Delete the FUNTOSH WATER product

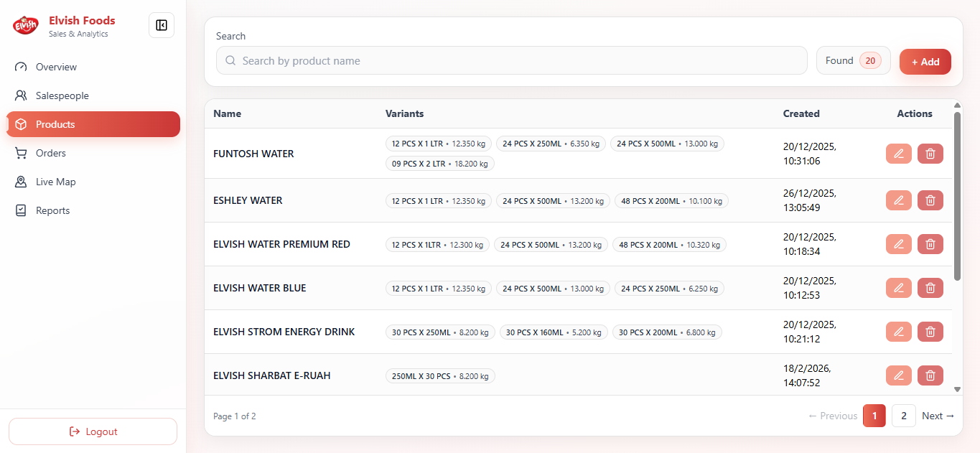(x=930, y=154)
